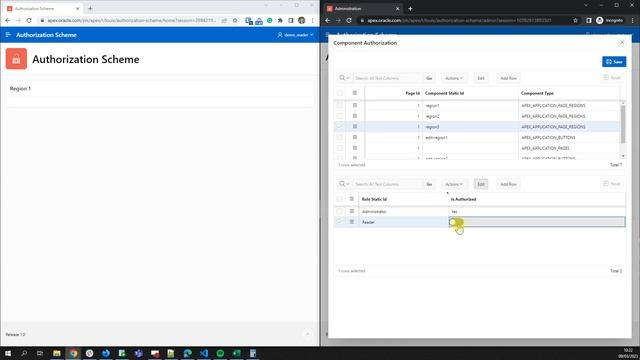Open the hamburger navigation menu in Authorization Scheme app
Screen dimensions: 640x360
point(8,35)
